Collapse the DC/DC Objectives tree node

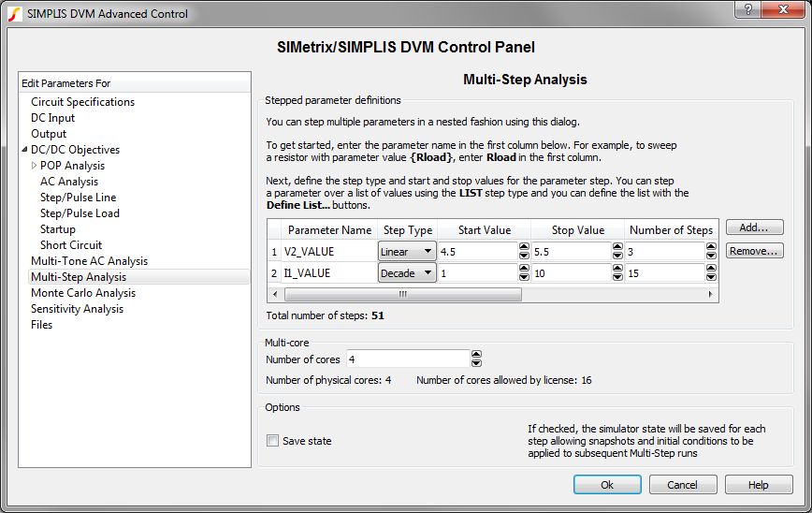[x=25, y=150]
